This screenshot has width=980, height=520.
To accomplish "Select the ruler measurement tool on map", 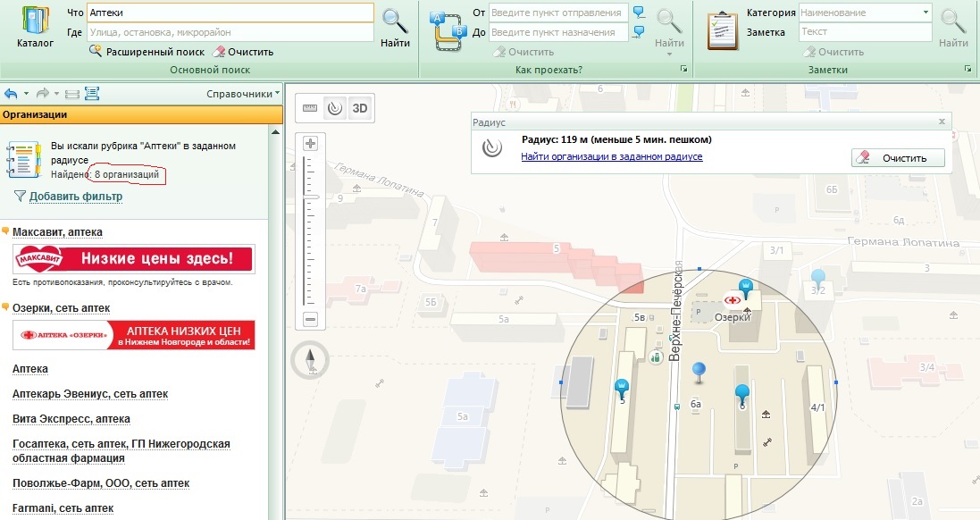I will pyautogui.click(x=310, y=108).
